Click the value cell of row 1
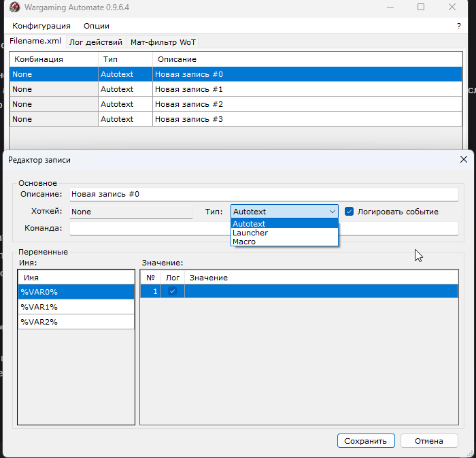This screenshot has width=476, height=458. (321, 291)
